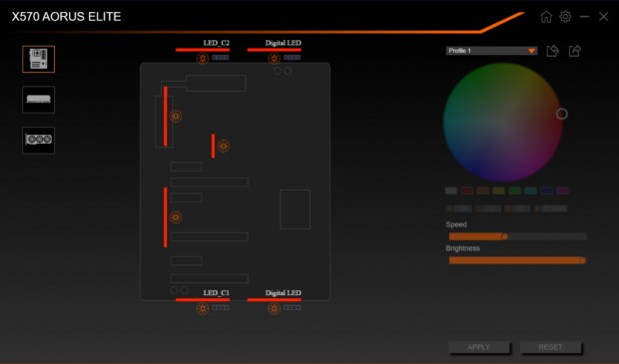Pick the red color swatch
This screenshot has width=619, height=364.
click(x=467, y=190)
